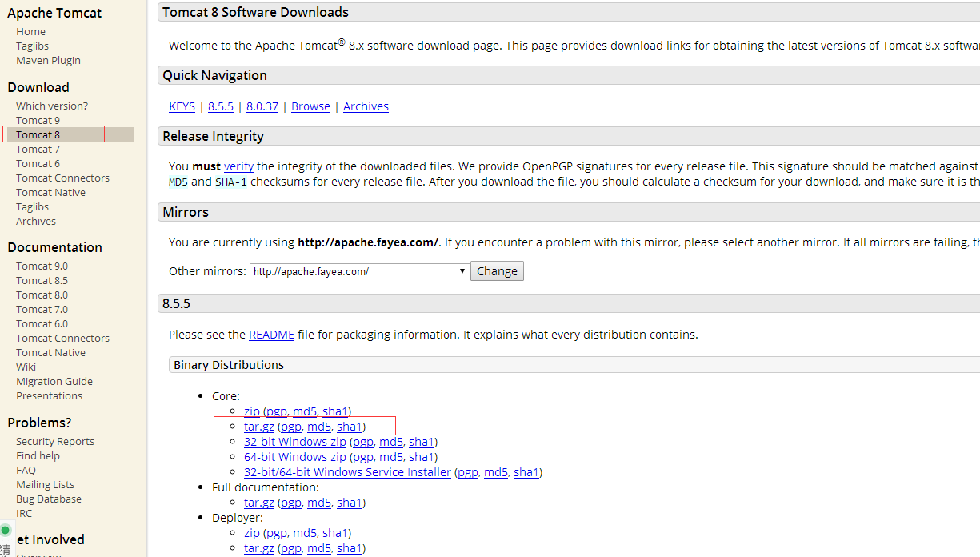
Task: Open Tomcat 8.5 documentation in sidebar
Action: pos(42,280)
